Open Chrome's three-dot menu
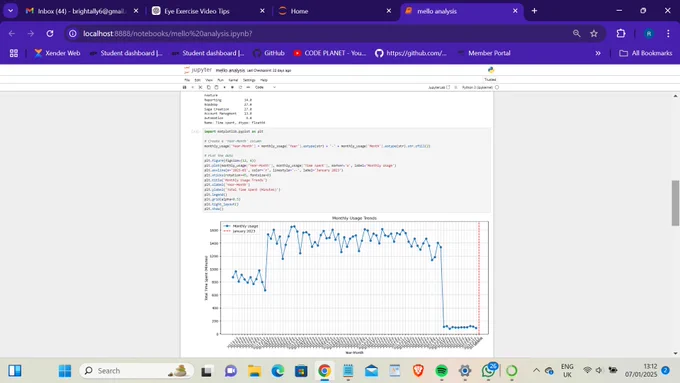The height and width of the screenshot is (383, 680). [668, 33]
